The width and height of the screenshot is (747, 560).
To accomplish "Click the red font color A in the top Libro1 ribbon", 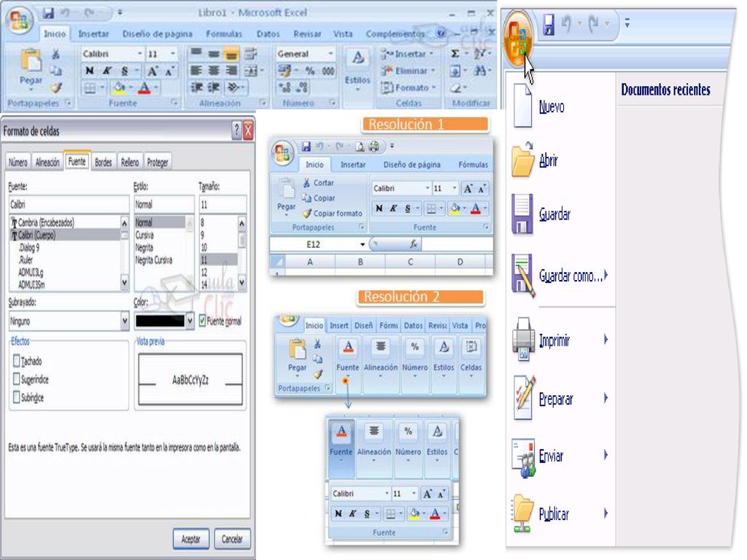I will click(x=144, y=87).
